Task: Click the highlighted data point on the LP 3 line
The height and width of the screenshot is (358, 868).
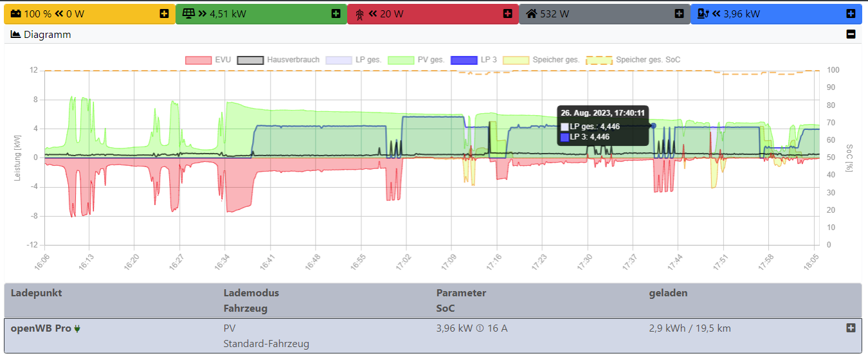Action: coord(653,126)
